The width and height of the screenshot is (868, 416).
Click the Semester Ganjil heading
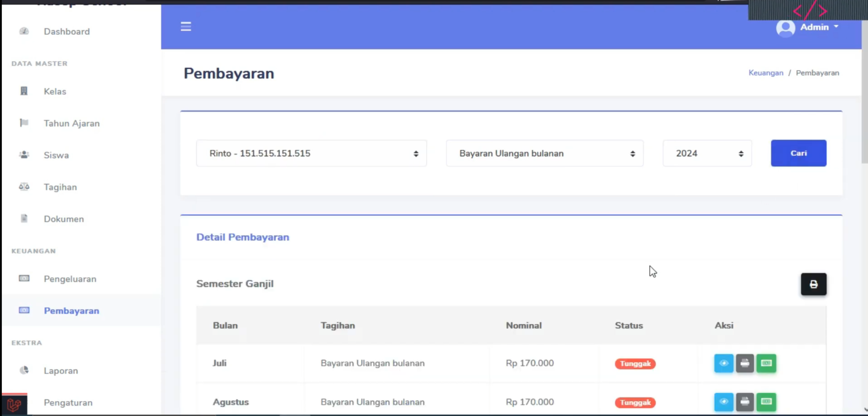pyautogui.click(x=235, y=284)
